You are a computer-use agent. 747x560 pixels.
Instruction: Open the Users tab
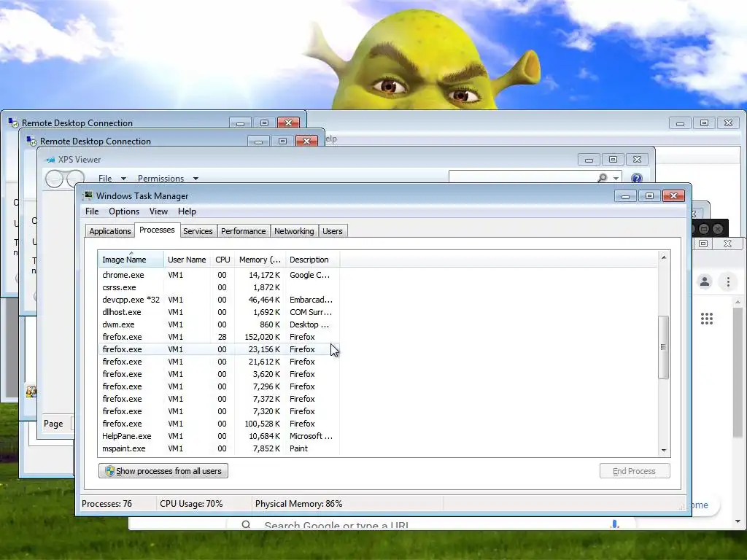[x=333, y=231]
